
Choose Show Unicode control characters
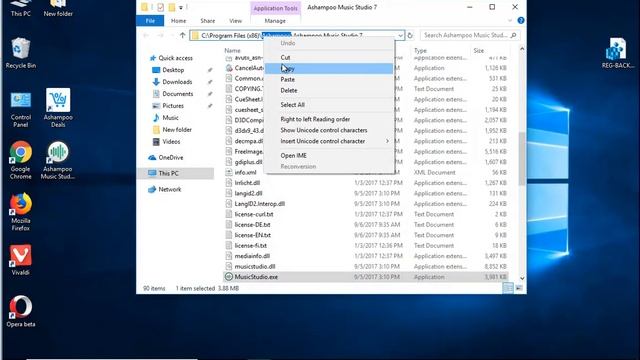tap(330, 130)
